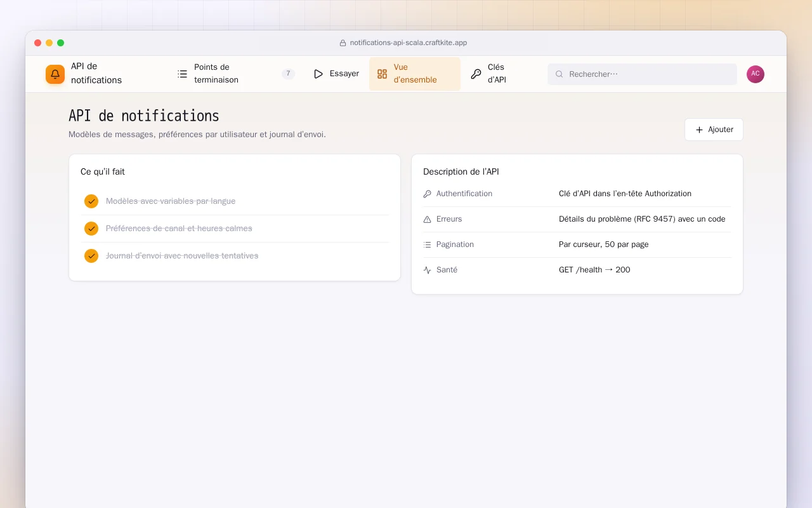
Task: Click the 7 badge on Points de terminaison
Action: coord(288,74)
